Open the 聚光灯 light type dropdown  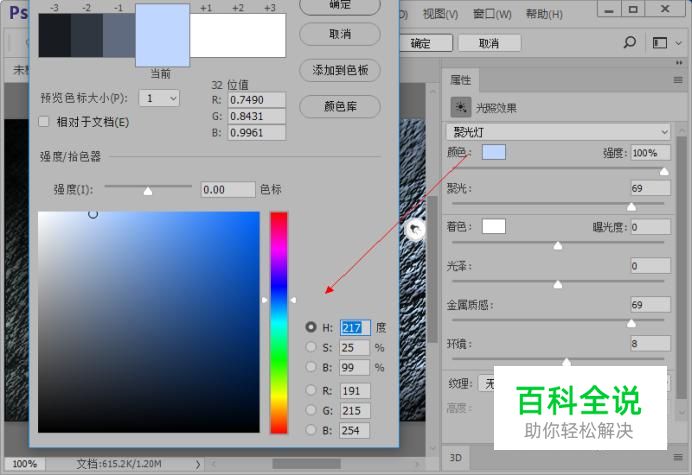pos(558,132)
